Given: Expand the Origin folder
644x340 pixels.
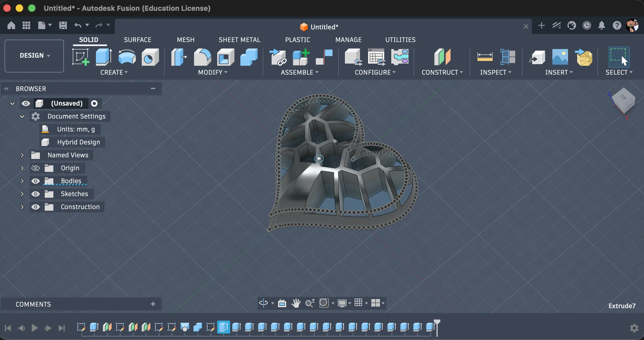Looking at the screenshot, I should pyautogui.click(x=22, y=168).
